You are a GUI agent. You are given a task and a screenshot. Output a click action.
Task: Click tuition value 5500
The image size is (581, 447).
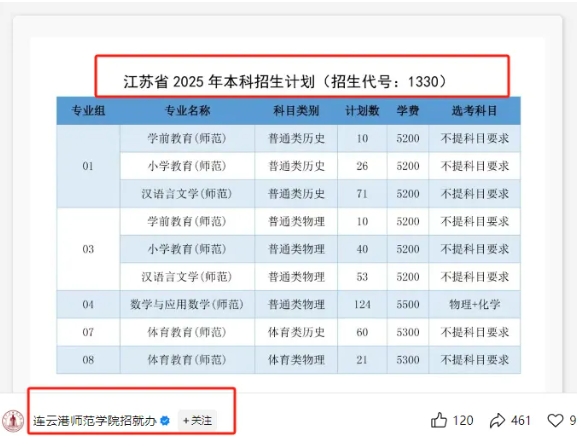pos(408,304)
